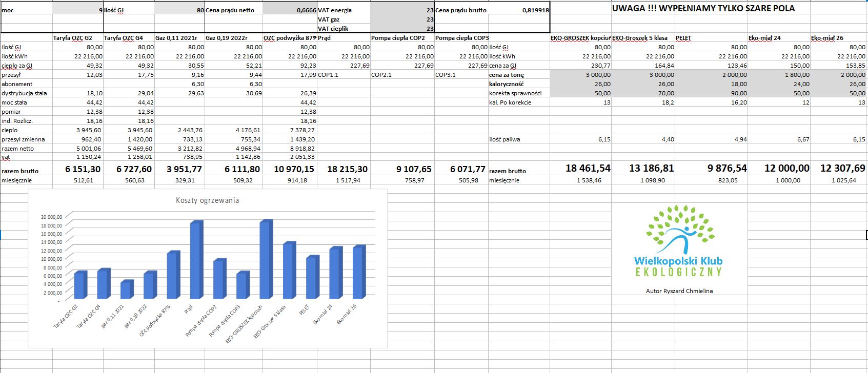Click the Prąd bar in the chart

coord(196,260)
